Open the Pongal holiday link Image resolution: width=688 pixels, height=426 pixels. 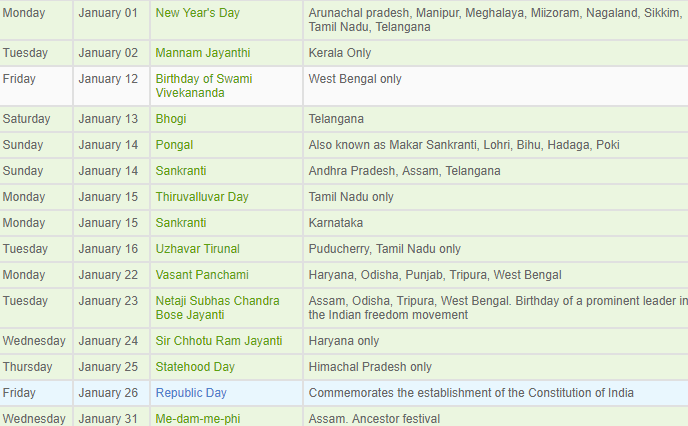click(174, 145)
